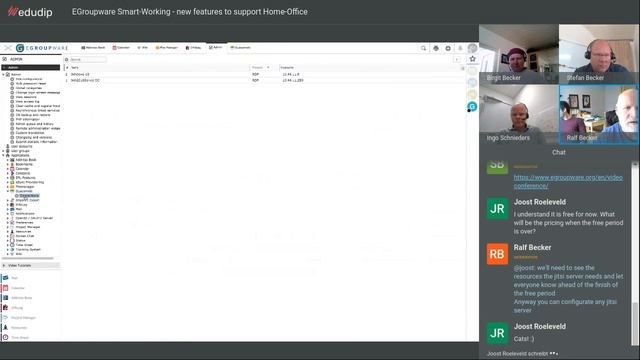Select Ralf Becker video thumbnail
The image size is (640, 360).
coord(599,114)
